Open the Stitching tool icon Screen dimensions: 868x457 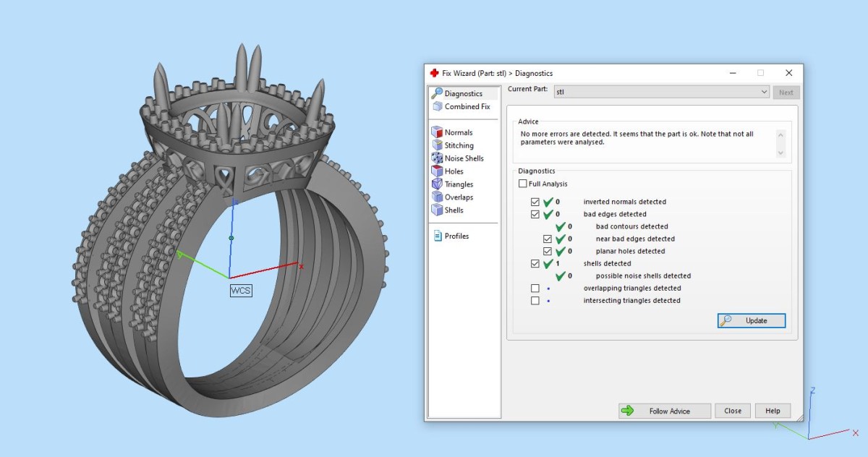click(x=437, y=145)
